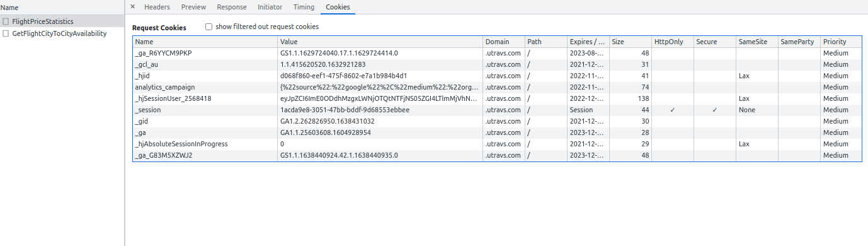This screenshot has width=868, height=246.
Task: Select the GetFlightCityToCityAvailability request icon
Action: click(x=6, y=33)
